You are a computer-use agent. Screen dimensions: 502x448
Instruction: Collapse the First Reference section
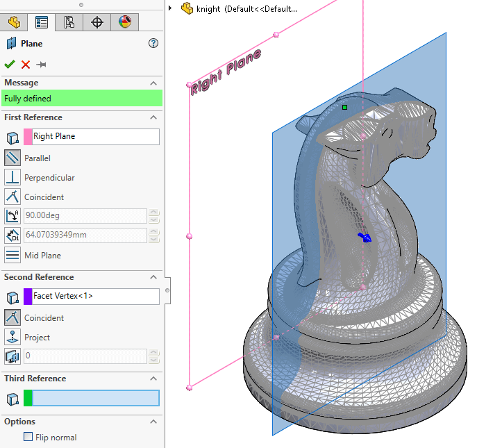(153, 117)
